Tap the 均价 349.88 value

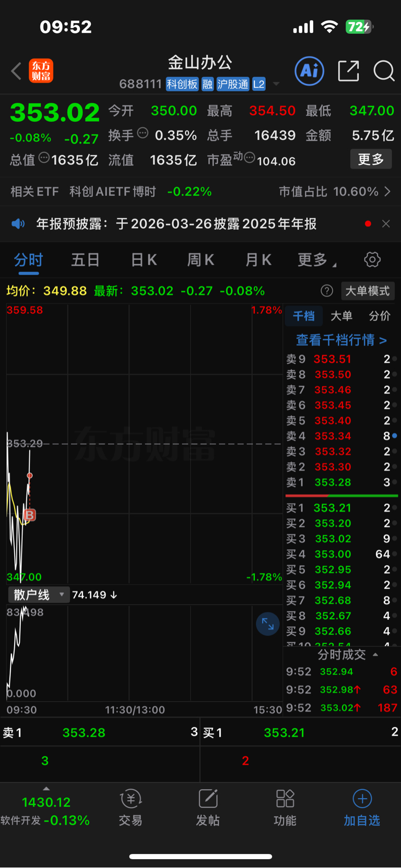coord(65,291)
